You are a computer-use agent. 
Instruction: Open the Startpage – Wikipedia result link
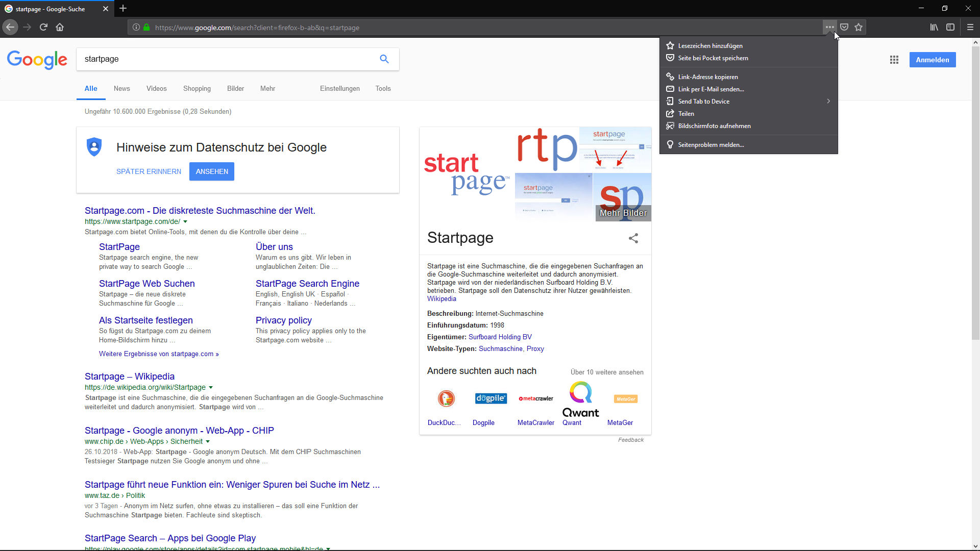coord(130,377)
